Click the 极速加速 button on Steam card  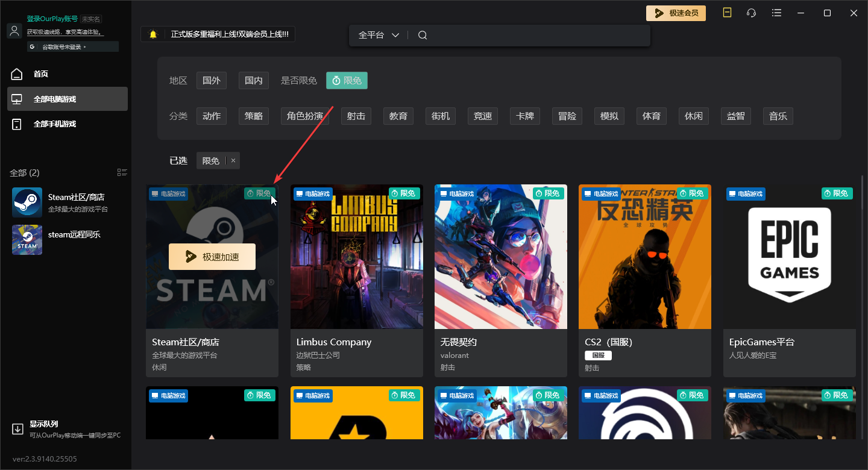tap(212, 257)
